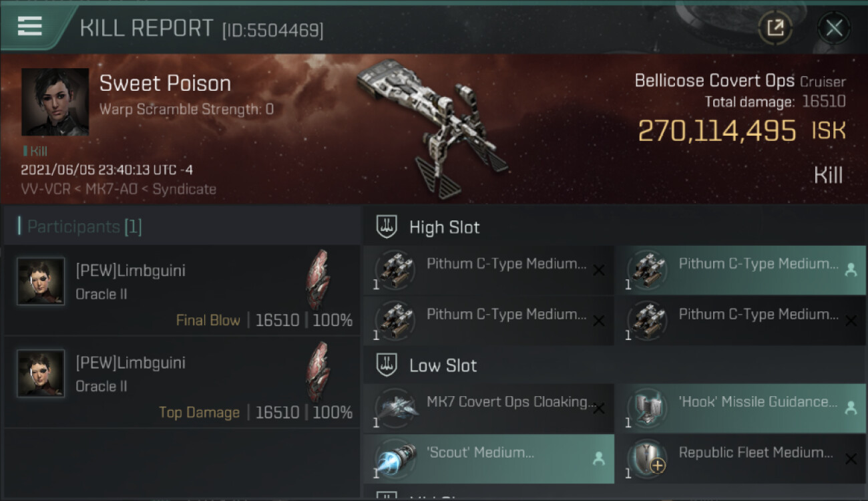The image size is (868, 501).
Task: Select the Republic Fleet Medium module
Action: click(x=740, y=459)
